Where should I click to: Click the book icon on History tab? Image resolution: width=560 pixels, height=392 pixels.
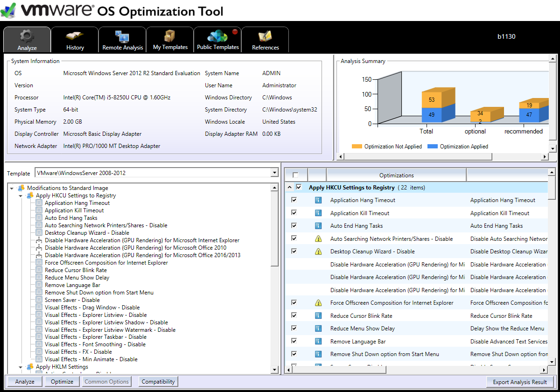point(75,36)
